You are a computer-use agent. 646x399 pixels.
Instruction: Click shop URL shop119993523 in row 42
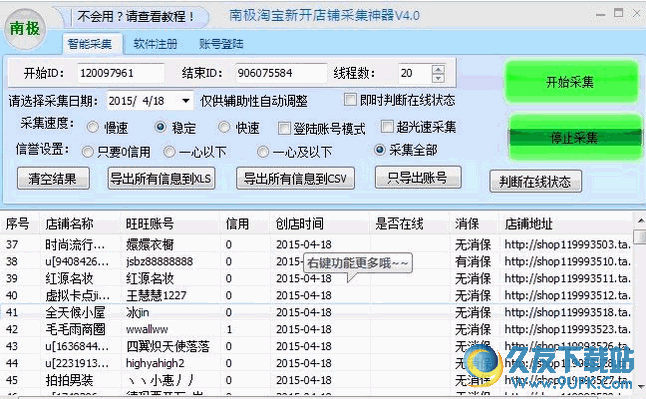pos(568,329)
